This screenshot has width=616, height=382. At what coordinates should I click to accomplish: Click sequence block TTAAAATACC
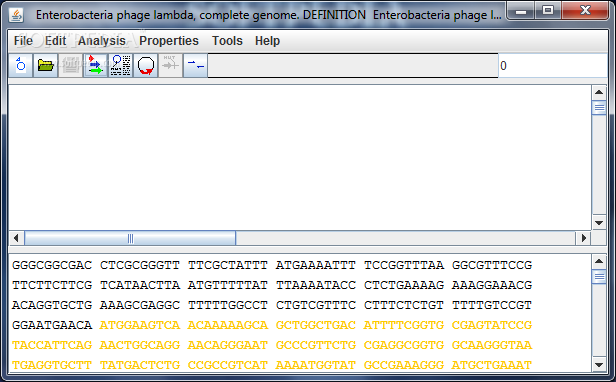tap(316, 285)
